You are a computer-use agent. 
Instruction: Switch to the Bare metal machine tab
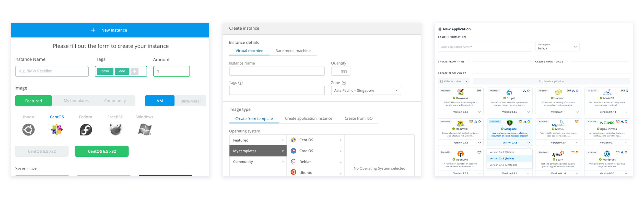[x=293, y=51]
